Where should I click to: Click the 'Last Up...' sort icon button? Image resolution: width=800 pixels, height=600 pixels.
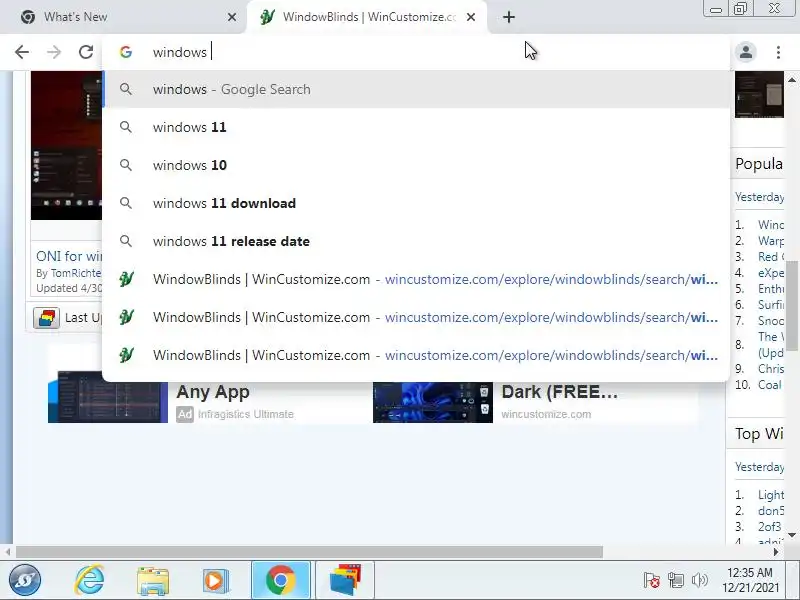point(46,318)
